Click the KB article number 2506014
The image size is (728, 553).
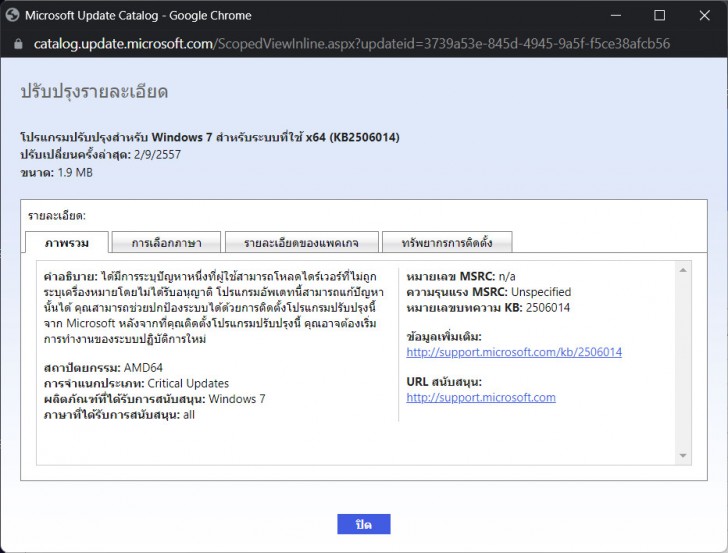548,308
